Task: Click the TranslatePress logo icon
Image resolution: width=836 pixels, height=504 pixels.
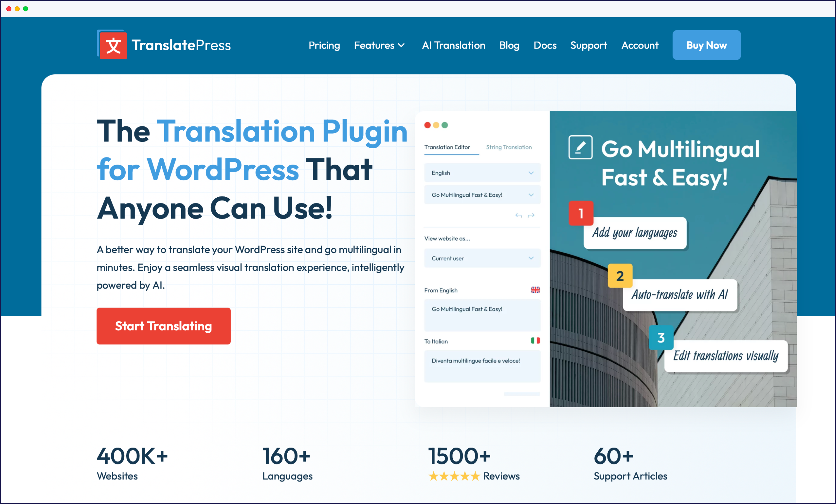Action: coord(112,44)
